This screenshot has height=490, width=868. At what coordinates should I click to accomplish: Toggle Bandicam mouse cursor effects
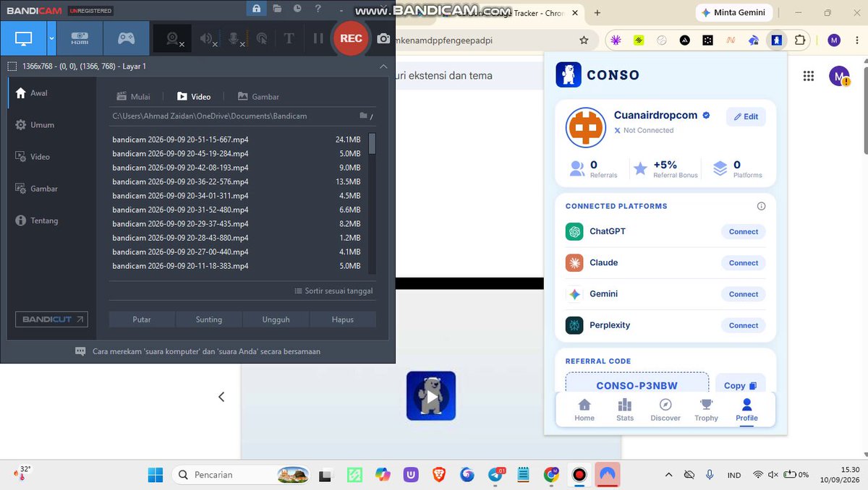(x=261, y=39)
